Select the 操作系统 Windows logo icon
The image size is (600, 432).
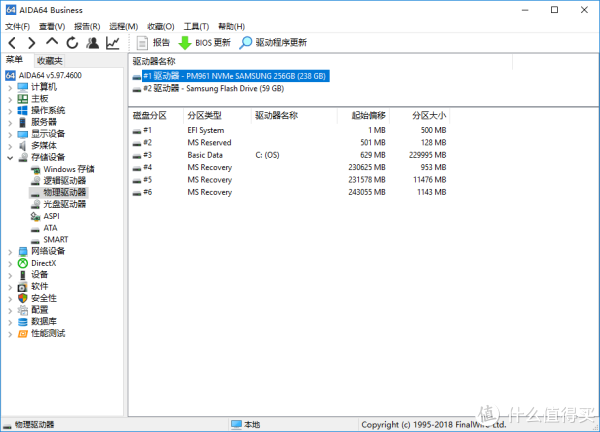coord(23,111)
